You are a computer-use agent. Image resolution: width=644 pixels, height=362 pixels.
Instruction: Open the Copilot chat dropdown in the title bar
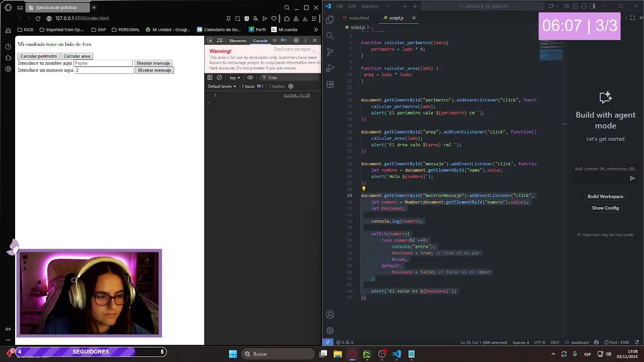point(557,6)
